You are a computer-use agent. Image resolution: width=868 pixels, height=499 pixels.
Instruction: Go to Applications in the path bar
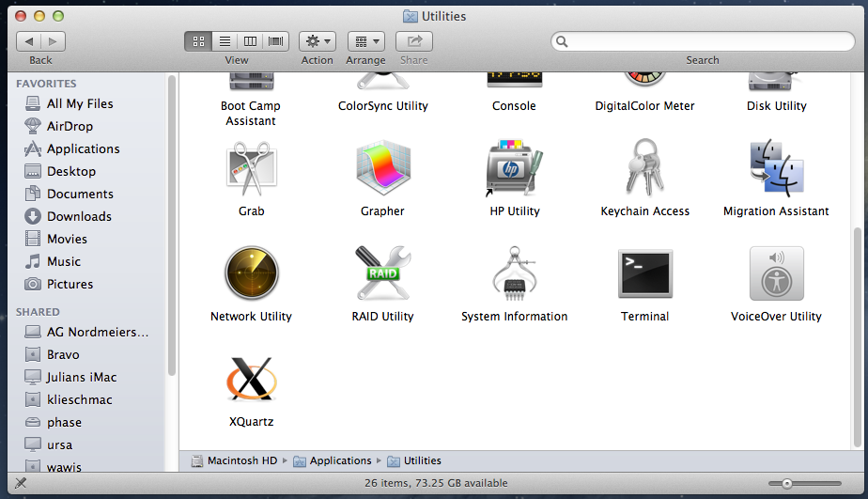click(x=340, y=460)
